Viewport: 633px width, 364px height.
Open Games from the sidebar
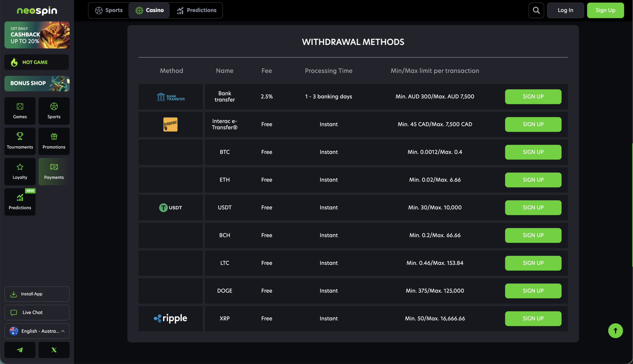20,111
